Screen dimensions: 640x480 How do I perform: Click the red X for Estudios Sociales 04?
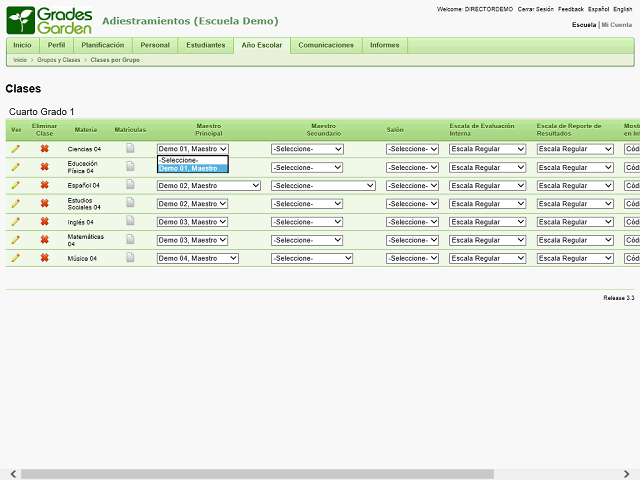(44, 203)
